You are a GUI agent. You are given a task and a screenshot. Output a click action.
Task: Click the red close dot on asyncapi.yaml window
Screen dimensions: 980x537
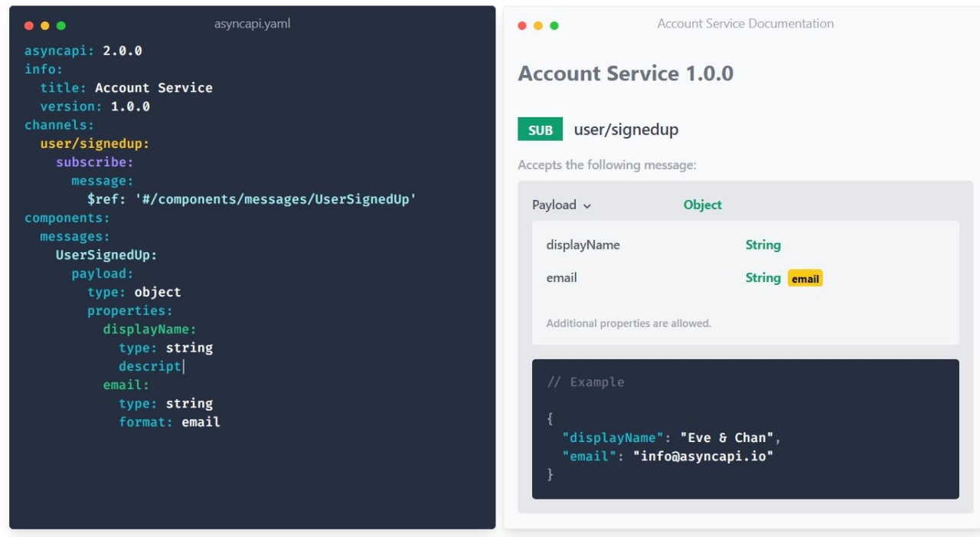29,25
